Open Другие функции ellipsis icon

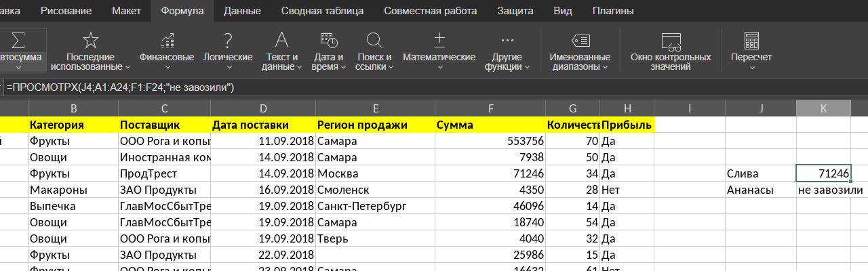tap(507, 39)
